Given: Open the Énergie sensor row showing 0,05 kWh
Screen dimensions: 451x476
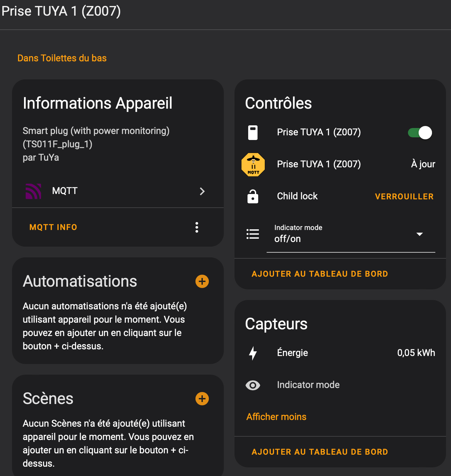Looking at the screenshot, I should (x=340, y=353).
